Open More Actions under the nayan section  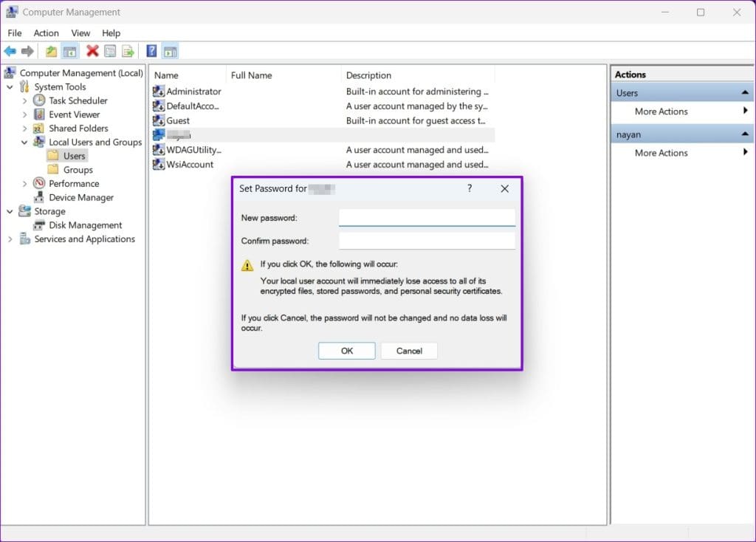[659, 153]
